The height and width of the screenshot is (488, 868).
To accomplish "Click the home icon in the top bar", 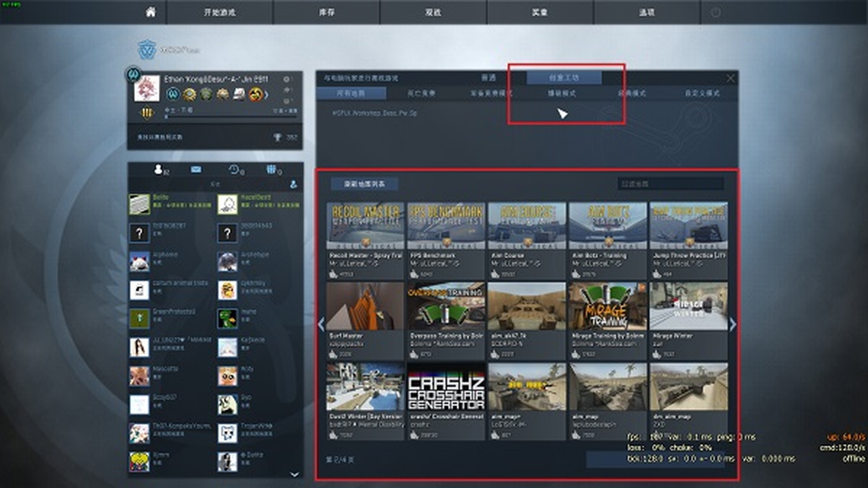I will pyautogui.click(x=151, y=12).
